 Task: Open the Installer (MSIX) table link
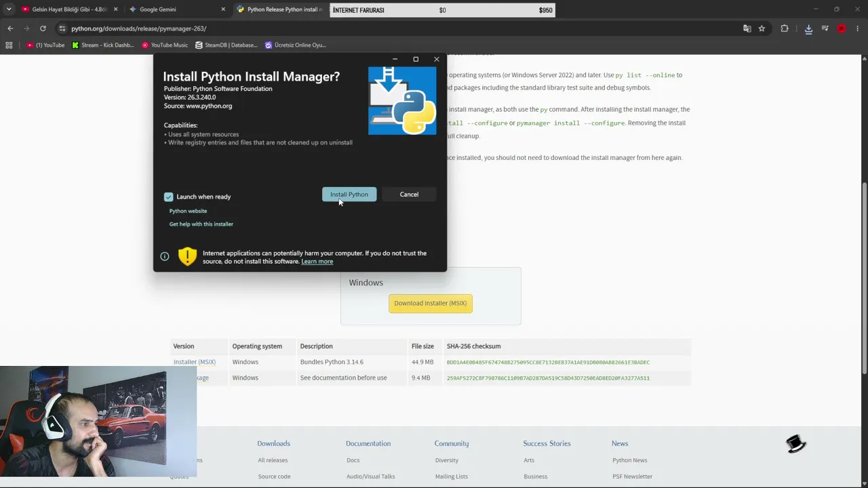pos(194,362)
